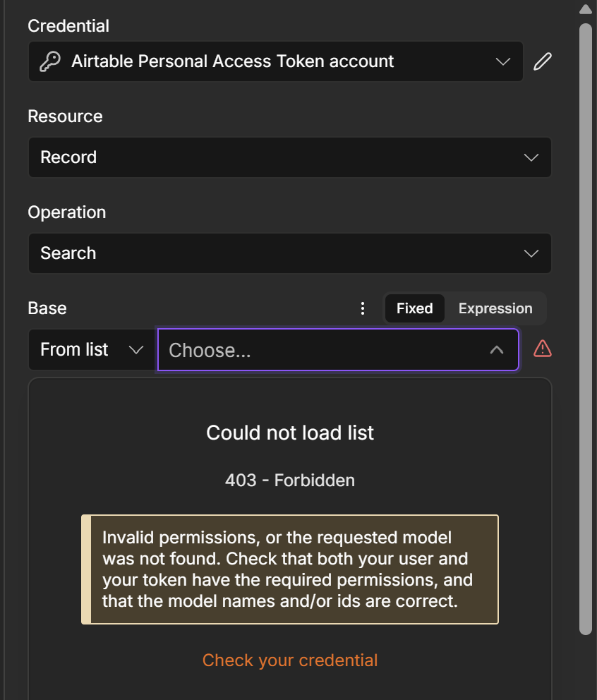This screenshot has height=700, width=597.
Task: Click the Could not load list heading
Action: [290, 433]
